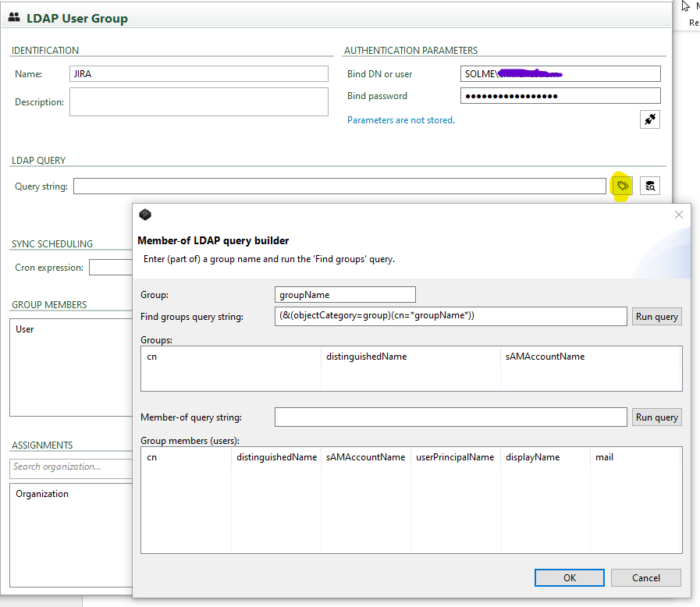Cancel the query builder dialog
This screenshot has width=700, height=607.
point(645,577)
